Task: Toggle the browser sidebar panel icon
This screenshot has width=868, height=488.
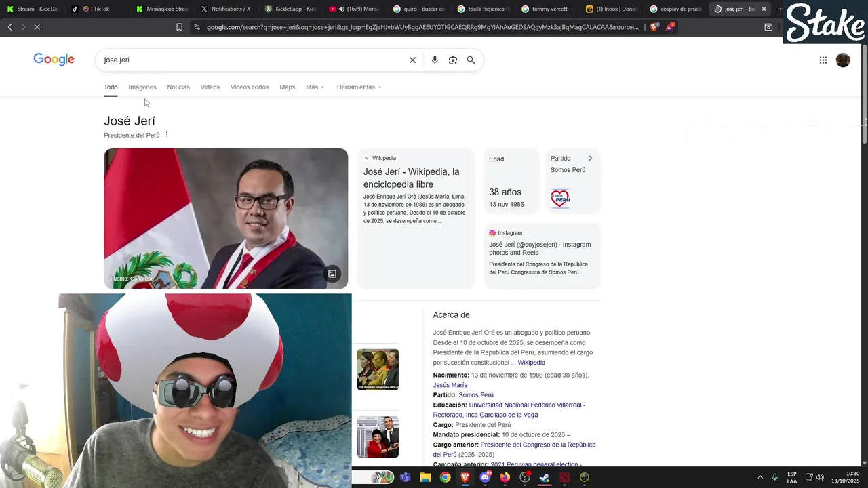Action: pyautogui.click(x=768, y=27)
